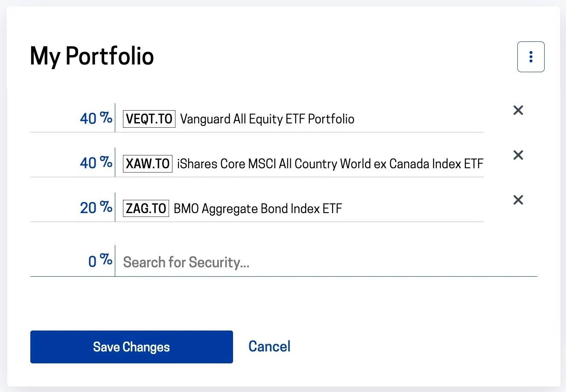Click the percent sign beside VEQT.TO's allocation
566x392 pixels.
(x=106, y=117)
